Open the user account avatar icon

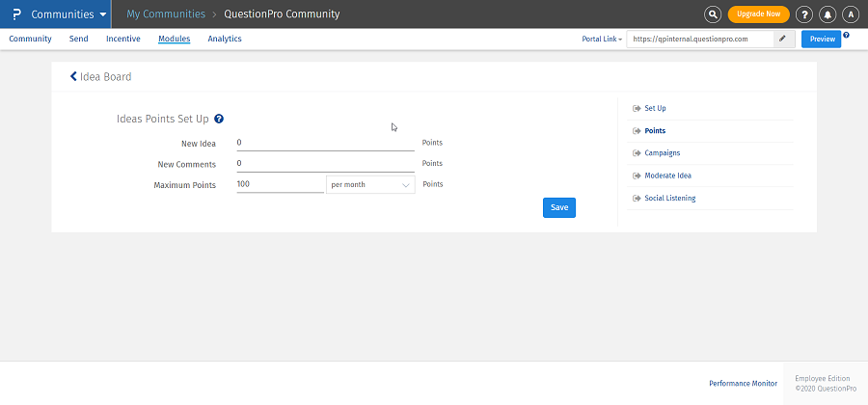coord(851,14)
